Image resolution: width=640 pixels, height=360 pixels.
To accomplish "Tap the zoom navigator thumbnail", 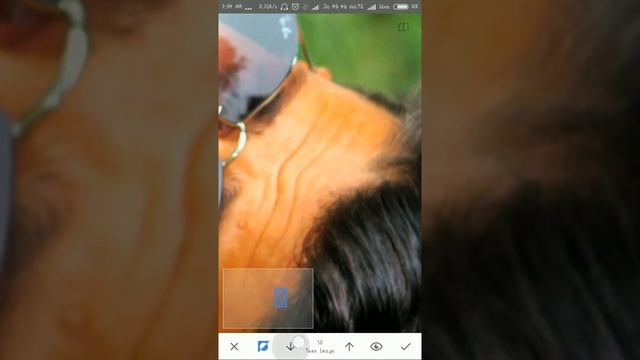I will click(268, 298).
